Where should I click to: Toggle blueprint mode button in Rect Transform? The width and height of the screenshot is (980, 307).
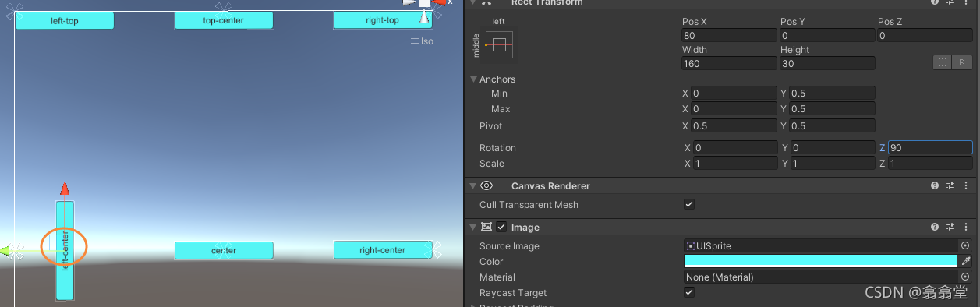coord(943,63)
